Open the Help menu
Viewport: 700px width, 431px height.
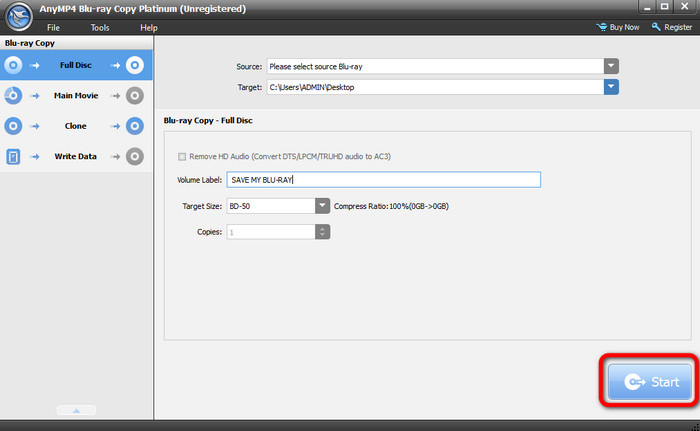(x=149, y=28)
